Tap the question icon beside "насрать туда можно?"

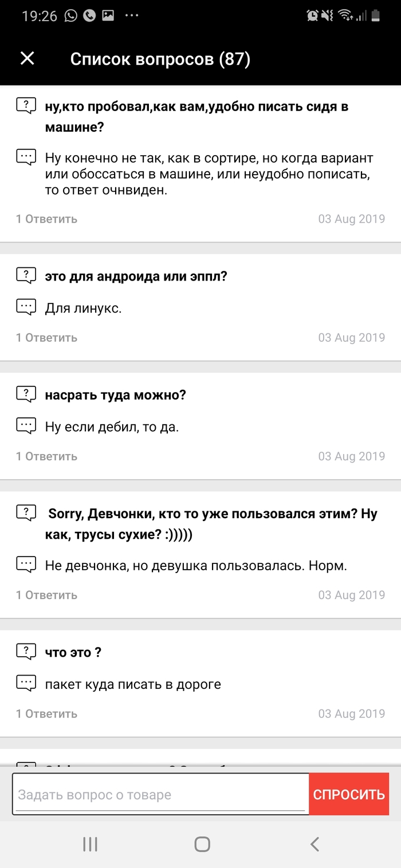pyautogui.click(x=26, y=394)
